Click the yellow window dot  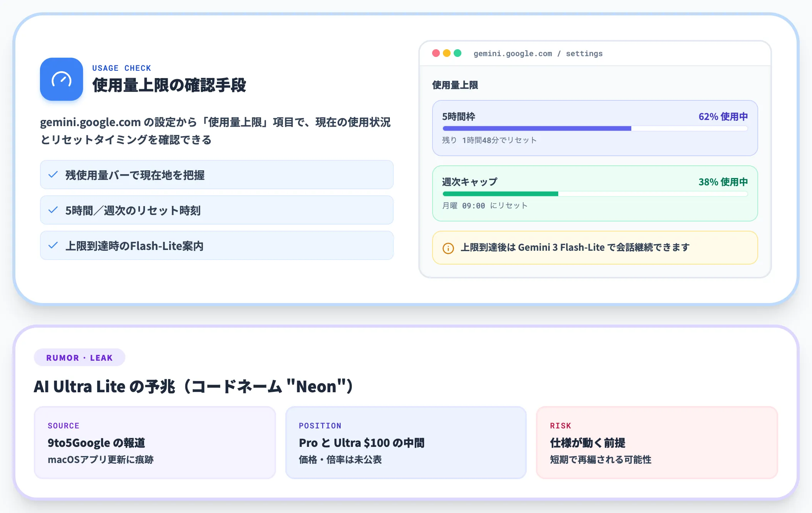pyautogui.click(x=447, y=53)
